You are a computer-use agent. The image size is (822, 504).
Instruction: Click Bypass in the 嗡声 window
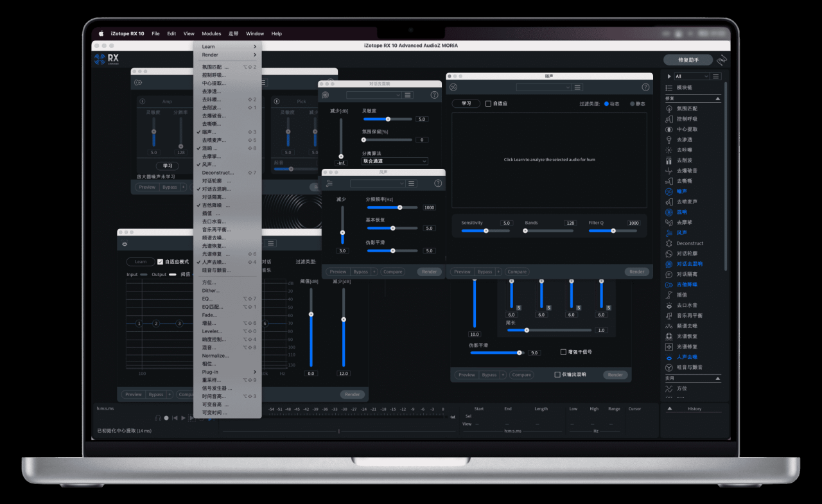[x=485, y=272]
